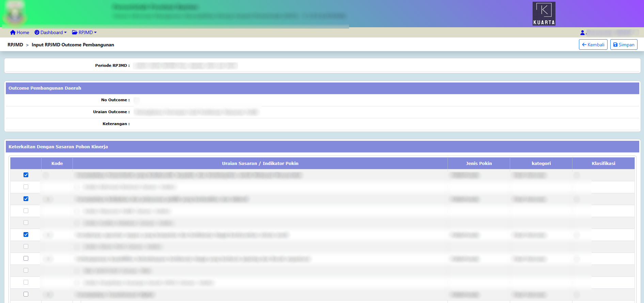Uncheck the third row checked checkbox
This screenshot has height=303, width=644.
[26, 199]
